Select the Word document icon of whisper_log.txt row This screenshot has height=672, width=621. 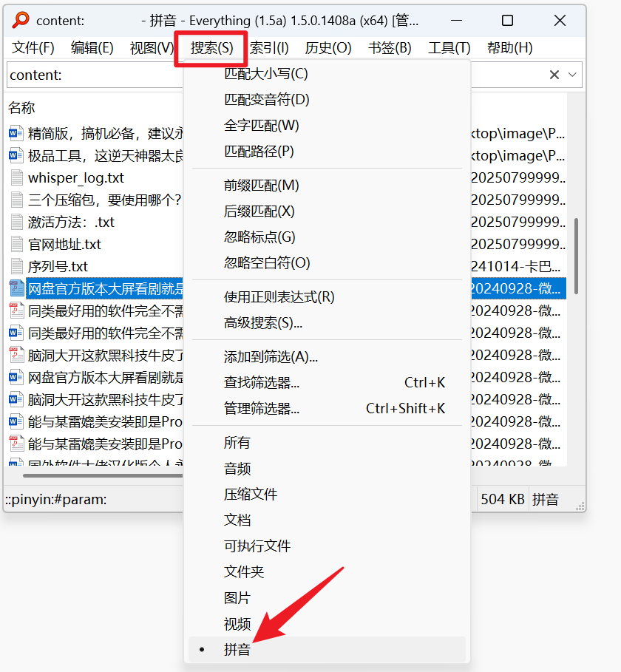tap(17, 177)
